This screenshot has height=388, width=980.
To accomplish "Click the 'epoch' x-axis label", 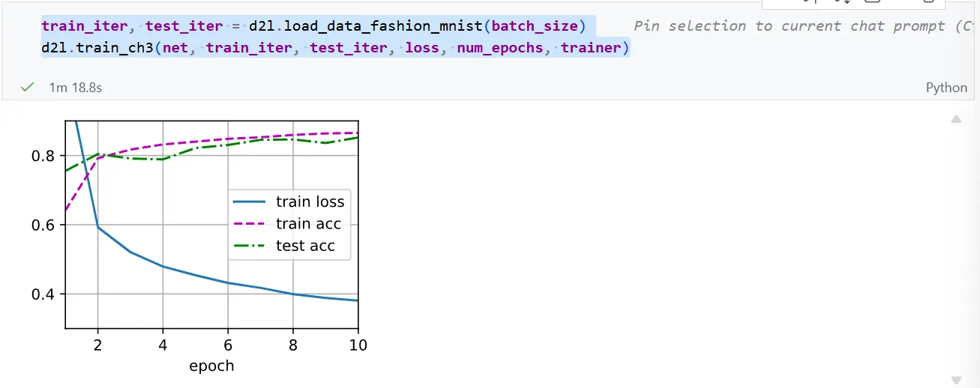I will click(x=211, y=366).
